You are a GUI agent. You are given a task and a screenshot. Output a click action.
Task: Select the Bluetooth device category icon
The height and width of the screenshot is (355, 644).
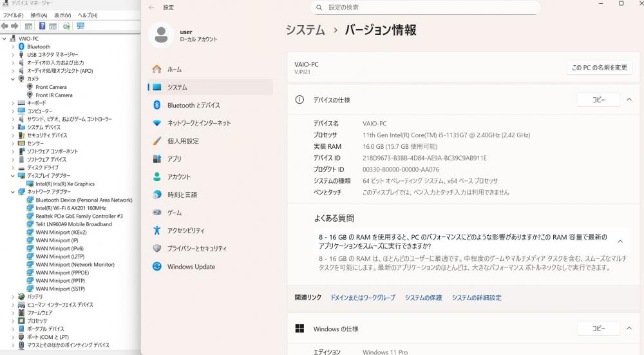tap(21, 46)
